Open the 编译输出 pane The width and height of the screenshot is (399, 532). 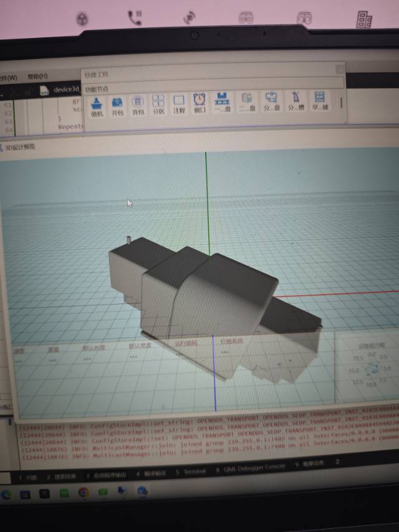151,473
